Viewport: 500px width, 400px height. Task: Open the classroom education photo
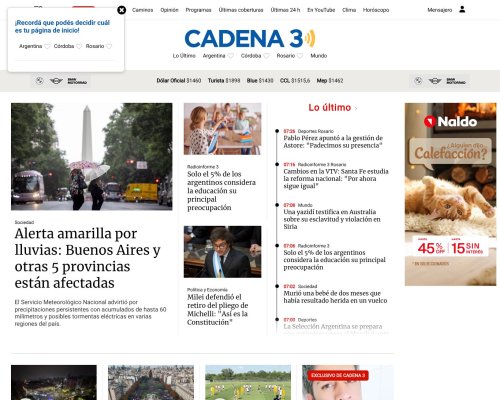222,129
